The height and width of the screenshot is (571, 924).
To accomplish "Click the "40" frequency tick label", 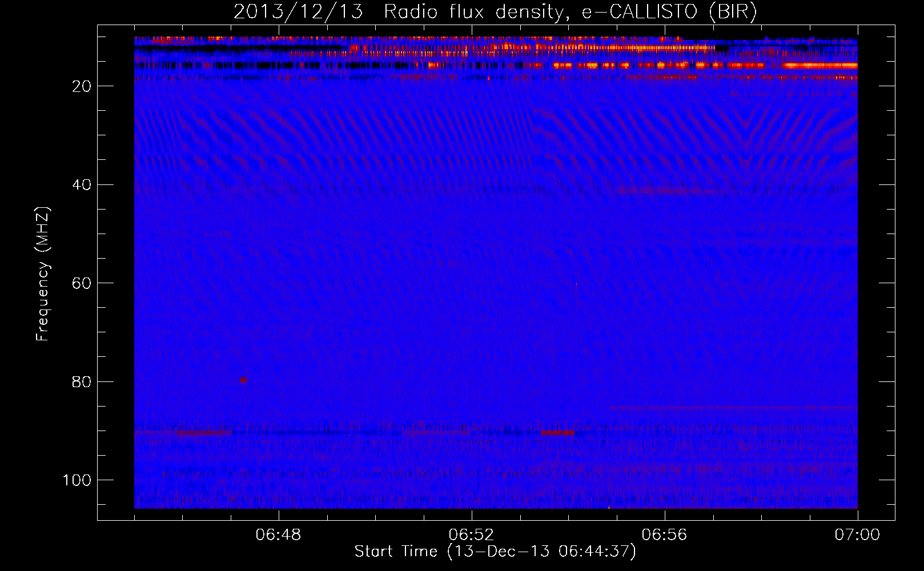I will coord(82,185).
